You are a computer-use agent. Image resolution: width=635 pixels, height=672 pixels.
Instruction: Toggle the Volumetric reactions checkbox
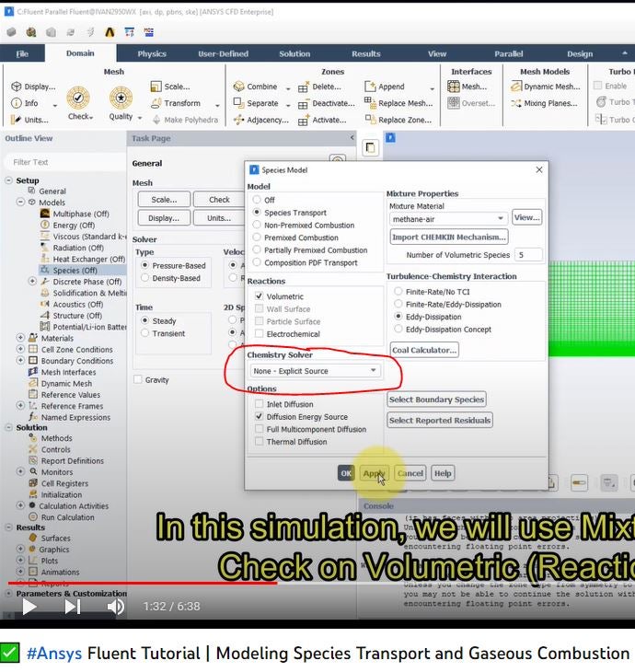(x=259, y=296)
